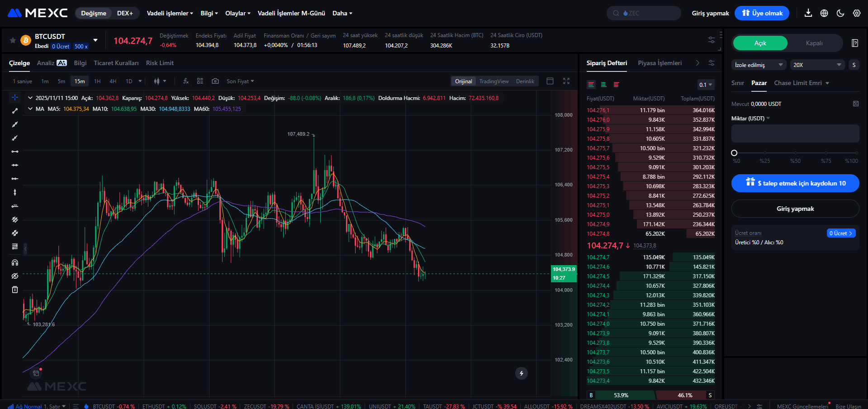868x409 pixels.
Task: Click the Giriş yapmak button in order panel
Action: point(795,209)
